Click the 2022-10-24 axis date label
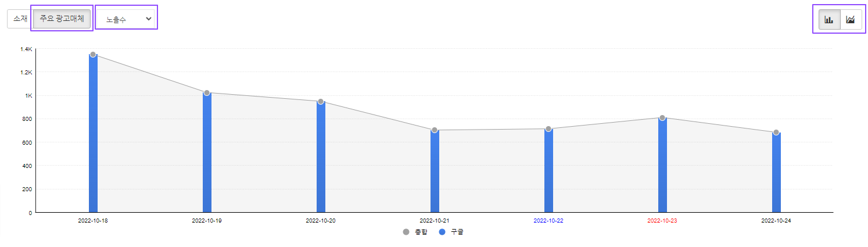868x247 pixels. pyautogui.click(x=776, y=221)
